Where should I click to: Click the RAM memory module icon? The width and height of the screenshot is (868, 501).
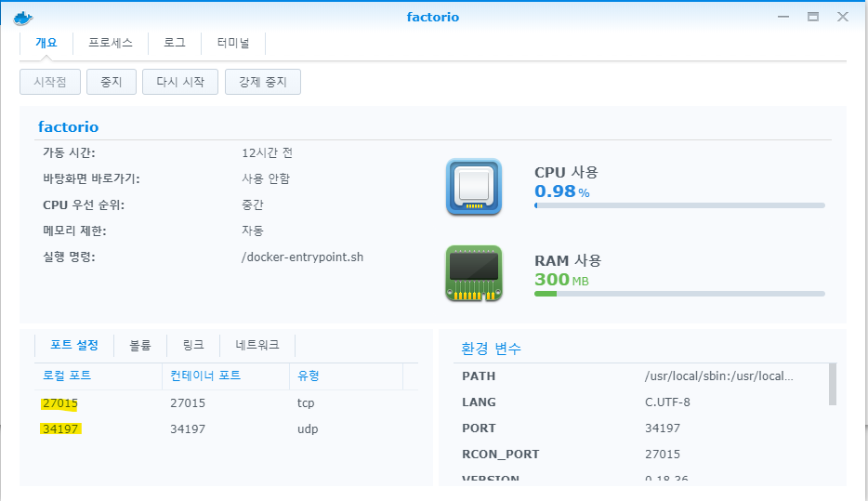(474, 273)
